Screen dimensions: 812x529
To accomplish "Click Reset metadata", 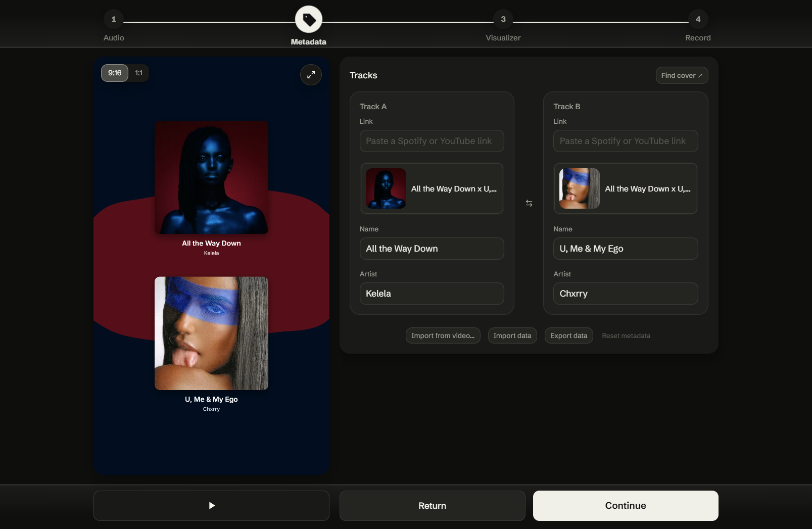I will click(626, 335).
